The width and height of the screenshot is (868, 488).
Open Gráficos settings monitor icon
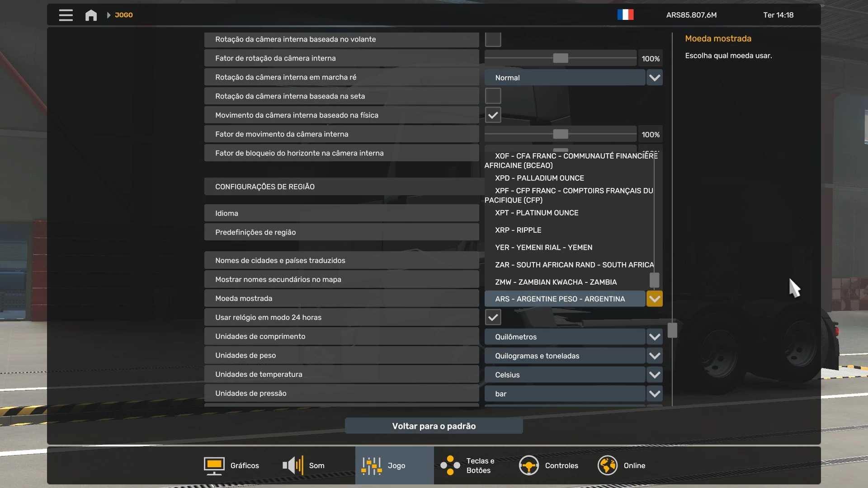click(x=214, y=465)
